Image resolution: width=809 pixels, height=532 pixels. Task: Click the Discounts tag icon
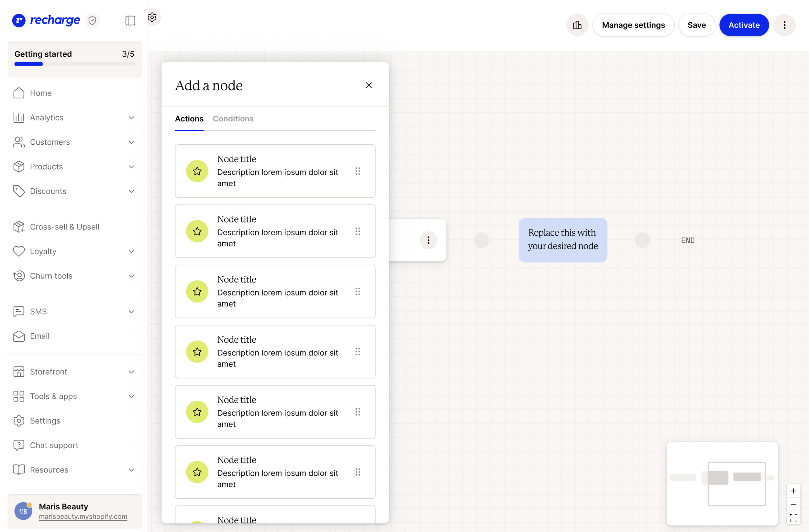click(x=19, y=191)
